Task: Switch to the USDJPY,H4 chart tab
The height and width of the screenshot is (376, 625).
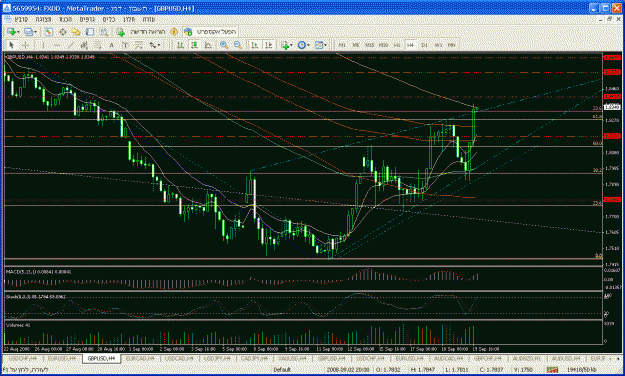Action: 216,358
